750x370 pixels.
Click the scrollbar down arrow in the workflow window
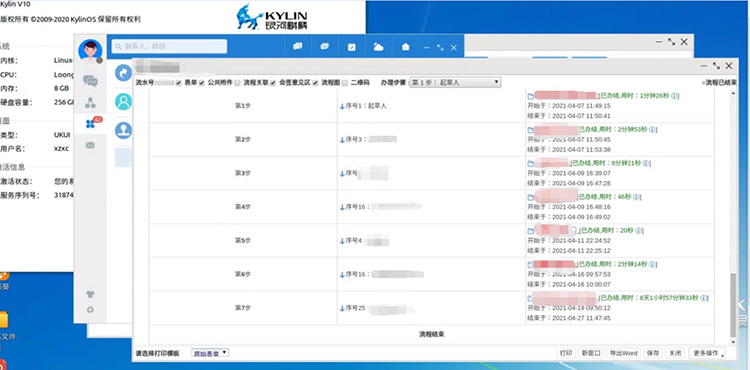click(x=733, y=342)
